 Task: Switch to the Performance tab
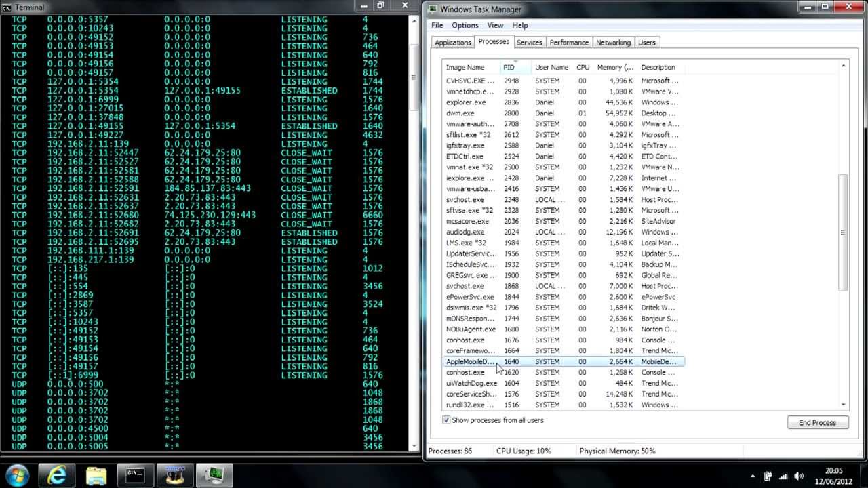pyautogui.click(x=569, y=42)
